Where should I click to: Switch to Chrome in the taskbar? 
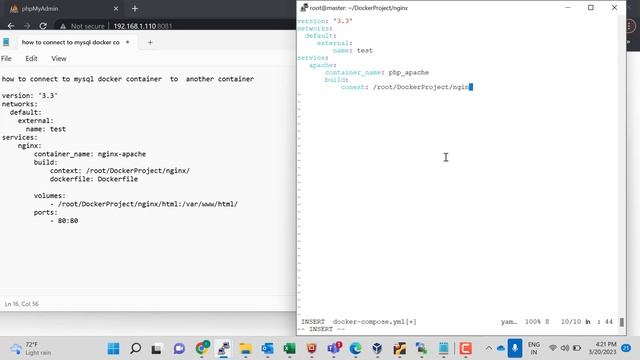202,348
